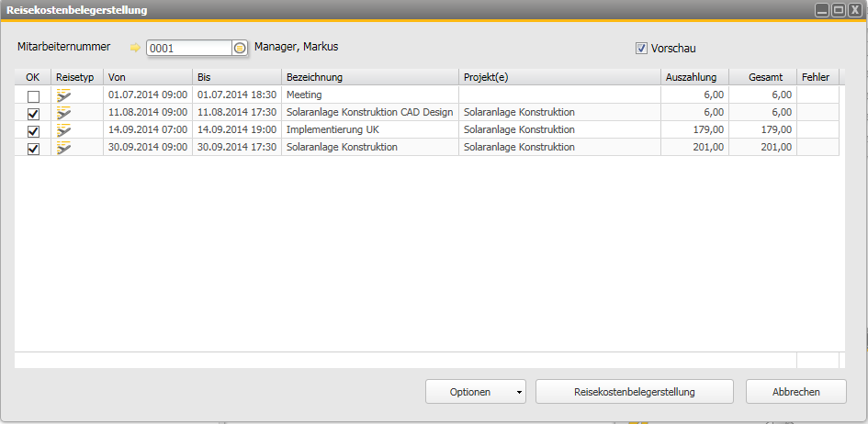The width and height of the screenshot is (868, 424).
Task: Click the Abbrechen button
Action: (796, 392)
